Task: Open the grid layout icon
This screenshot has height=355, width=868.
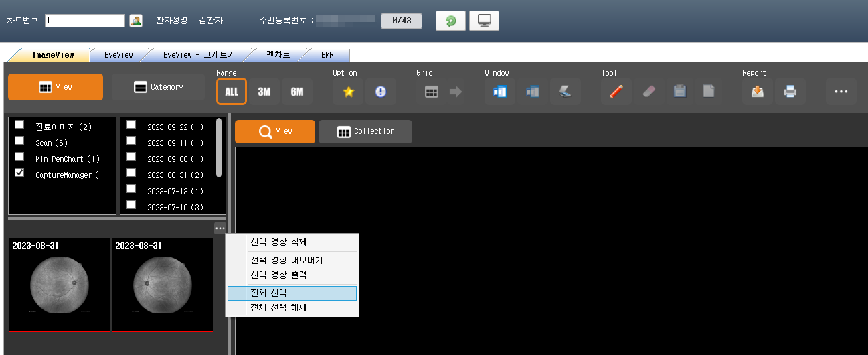Action: pos(432,92)
